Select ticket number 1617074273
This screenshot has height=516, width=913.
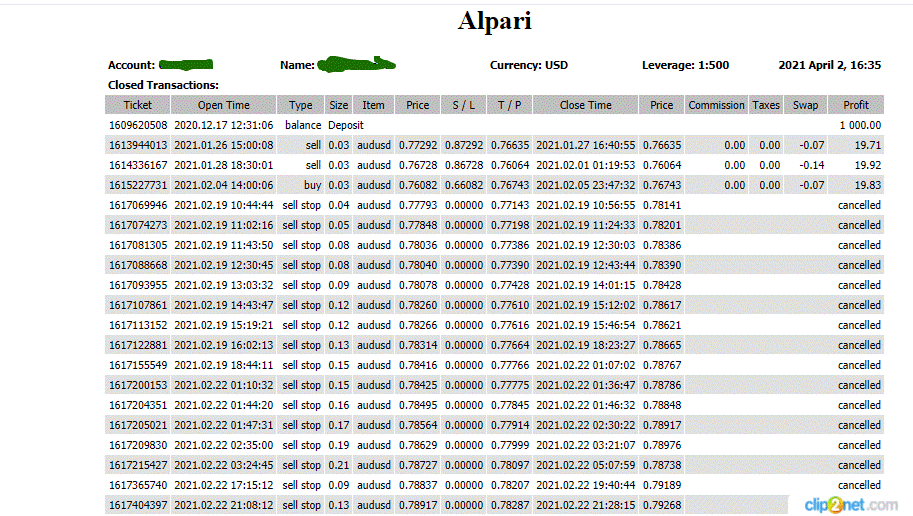click(x=138, y=225)
